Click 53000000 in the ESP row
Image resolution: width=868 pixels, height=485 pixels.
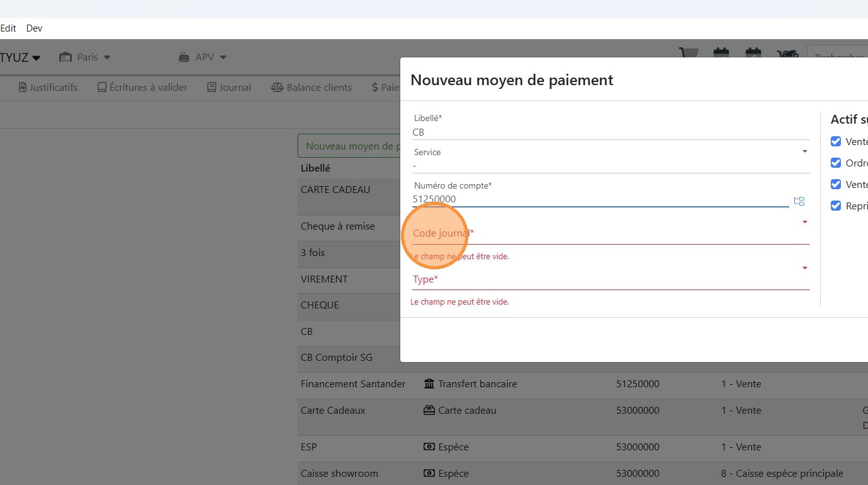[638, 447]
